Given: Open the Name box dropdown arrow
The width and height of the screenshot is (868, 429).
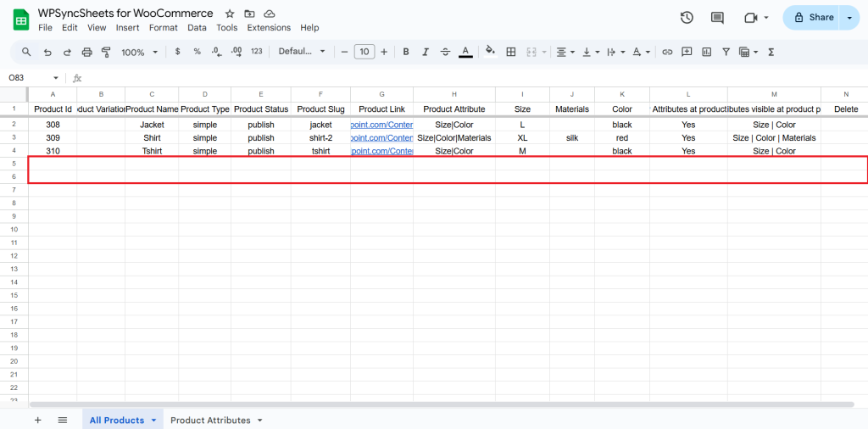Looking at the screenshot, I should pos(55,78).
